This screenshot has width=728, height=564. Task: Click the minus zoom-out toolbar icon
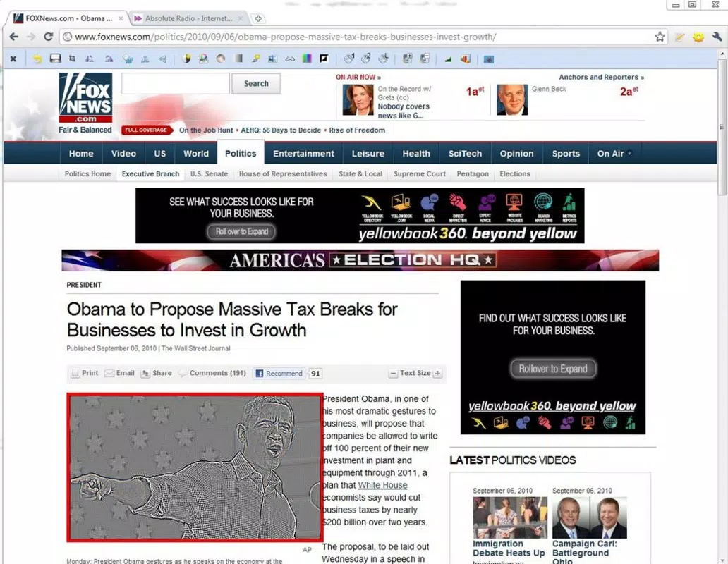coord(425,59)
